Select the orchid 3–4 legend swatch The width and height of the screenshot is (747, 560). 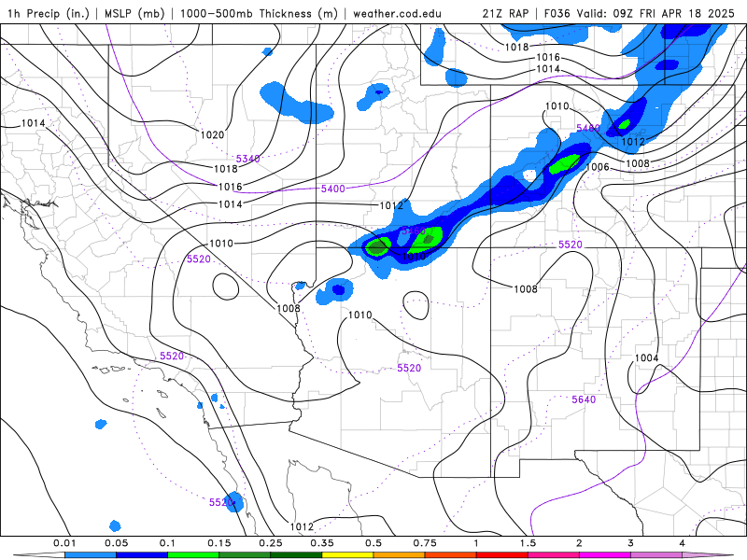(656, 555)
